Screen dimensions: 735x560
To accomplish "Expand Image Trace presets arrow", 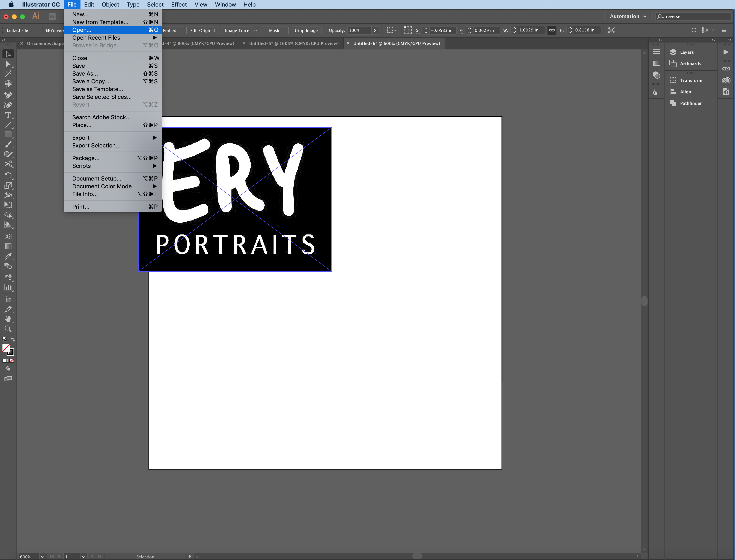I will (x=256, y=30).
